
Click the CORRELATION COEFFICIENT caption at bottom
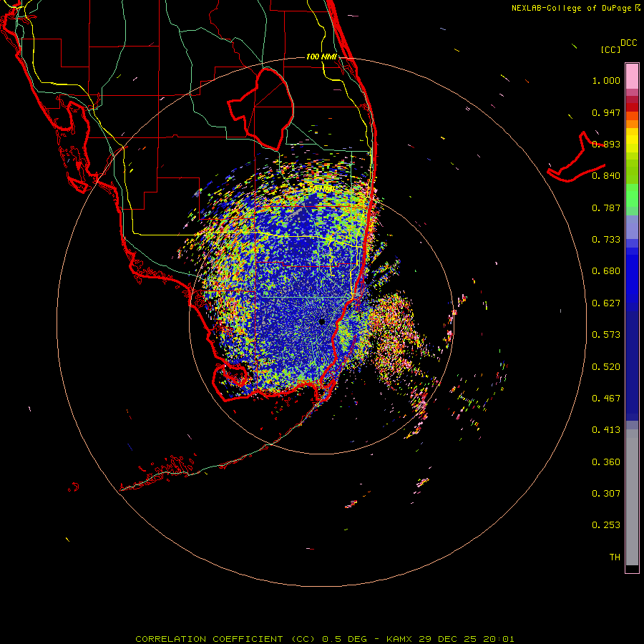(324, 639)
